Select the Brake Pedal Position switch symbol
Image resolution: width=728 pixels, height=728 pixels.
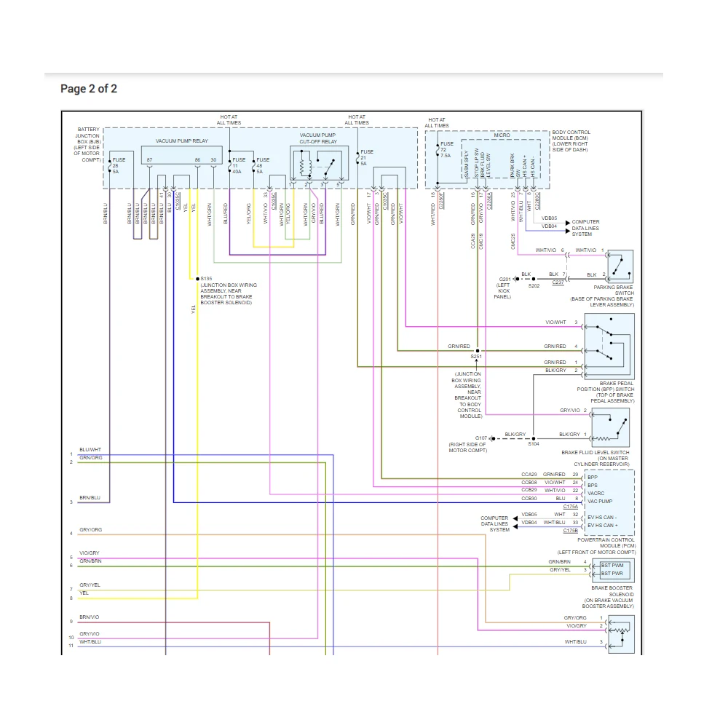(x=609, y=346)
